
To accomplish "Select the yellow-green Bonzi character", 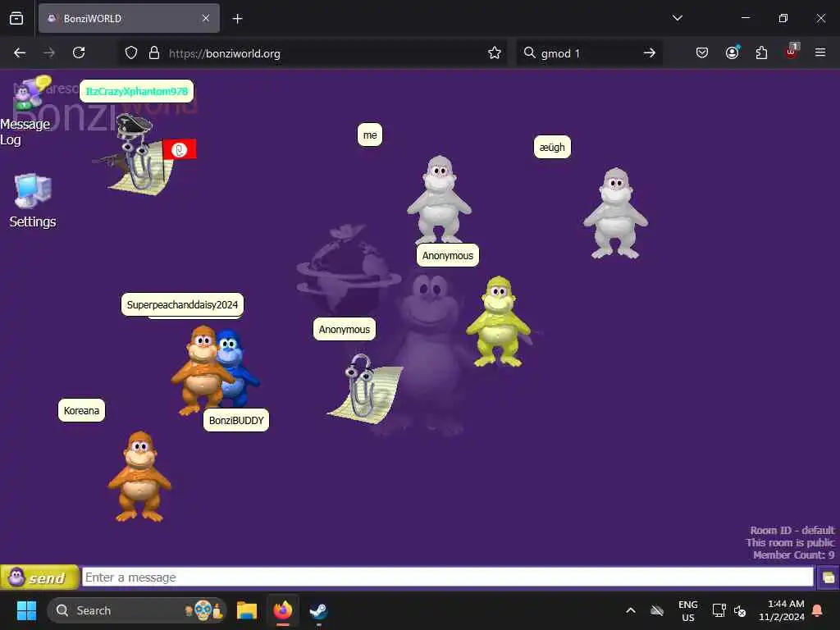I will point(499,322).
